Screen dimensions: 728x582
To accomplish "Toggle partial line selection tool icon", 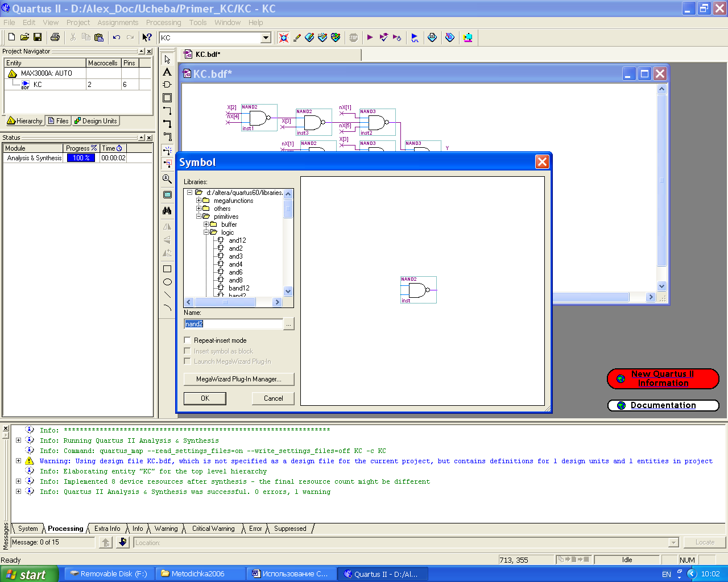I will pos(167,164).
